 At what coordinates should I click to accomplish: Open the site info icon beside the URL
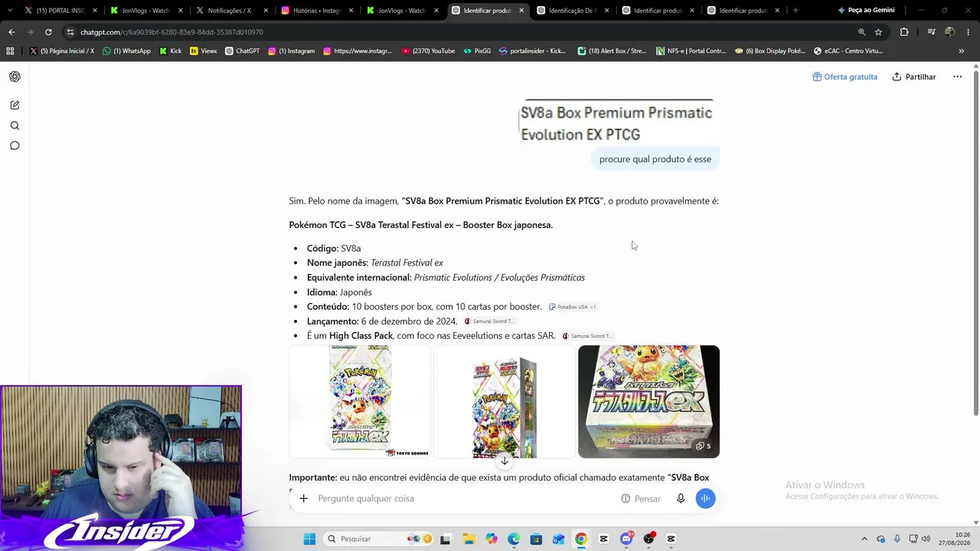pyautogui.click(x=70, y=32)
